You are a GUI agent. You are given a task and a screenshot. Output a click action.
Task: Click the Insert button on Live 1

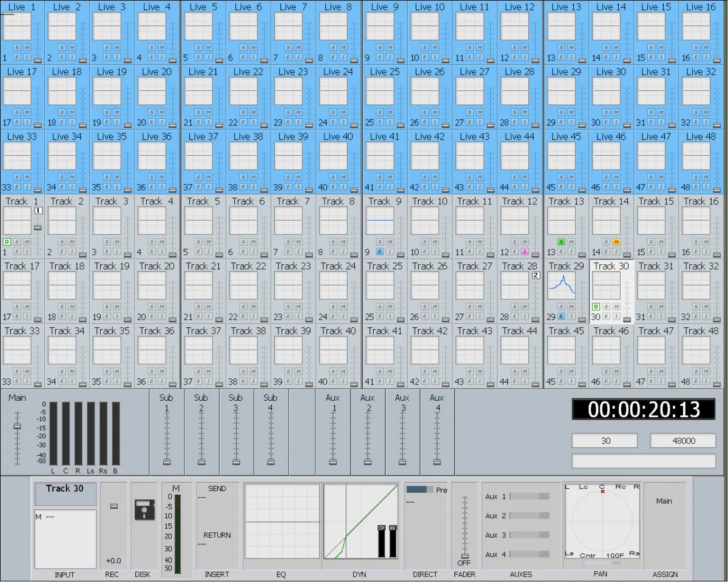(27, 57)
